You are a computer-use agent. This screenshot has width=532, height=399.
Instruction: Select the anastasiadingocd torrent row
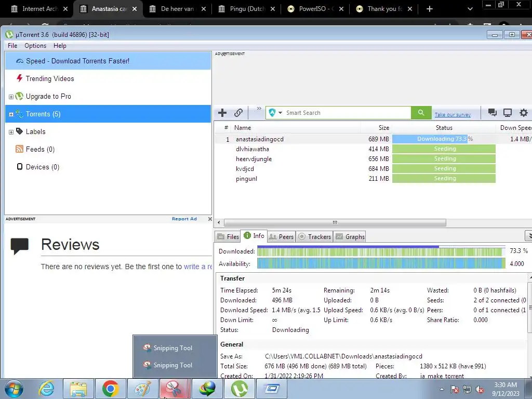coord(373,139)
